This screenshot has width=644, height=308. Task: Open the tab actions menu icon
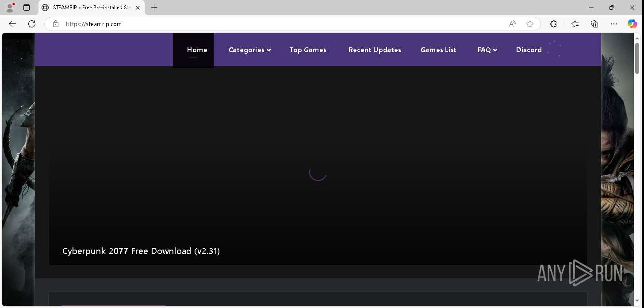tap(27, 8)
